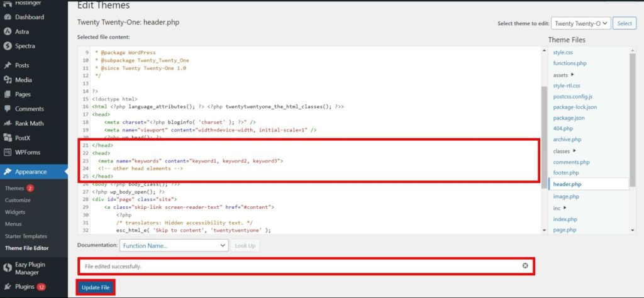
Task: Click the Comments bubble icon
Action: coord(7,109)
